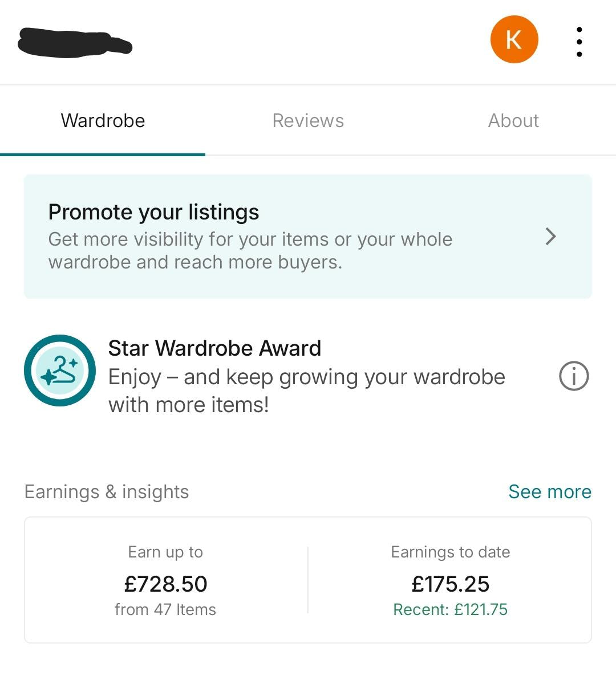Click the See more earnings link
This screenshot has width=616, height=692.
[549, 491]
